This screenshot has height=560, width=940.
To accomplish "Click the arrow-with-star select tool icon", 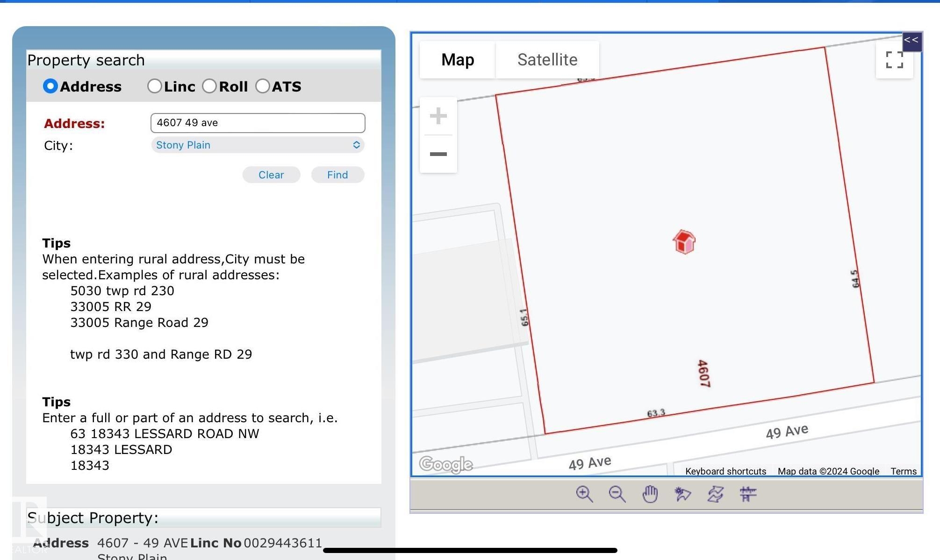I will point(682,494).
